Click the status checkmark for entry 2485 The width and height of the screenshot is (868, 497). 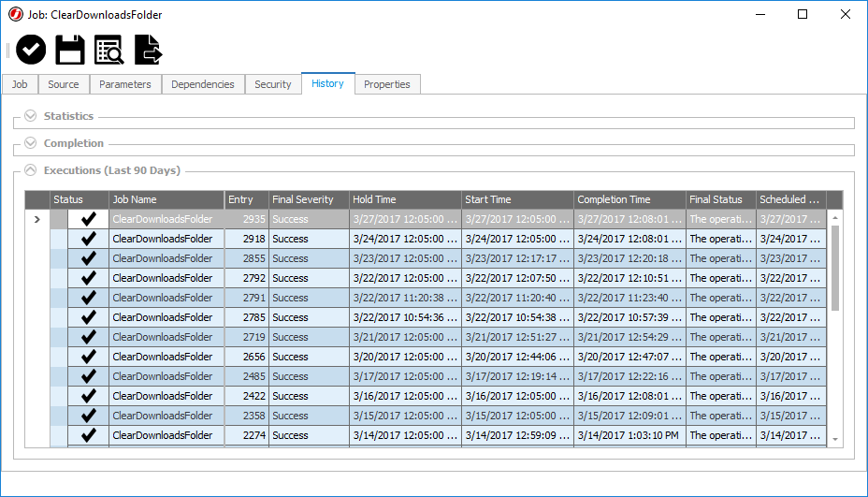pos(88,377)
